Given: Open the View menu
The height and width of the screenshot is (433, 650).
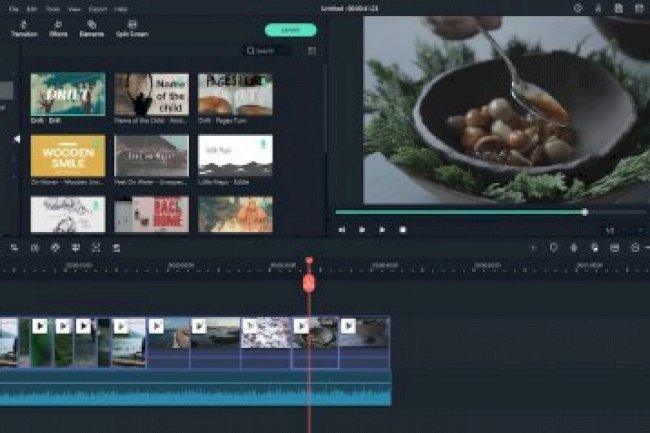Looking at the screenshot, I should click(x=74, y=9).
